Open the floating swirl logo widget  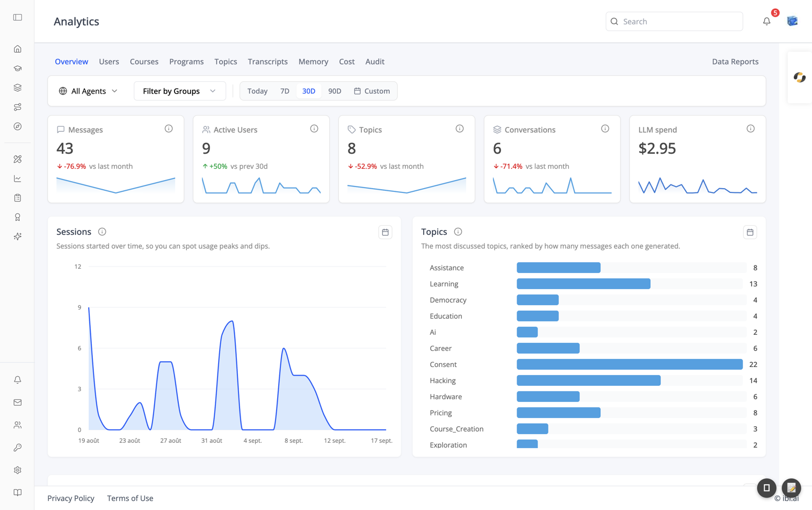point(800,77)
